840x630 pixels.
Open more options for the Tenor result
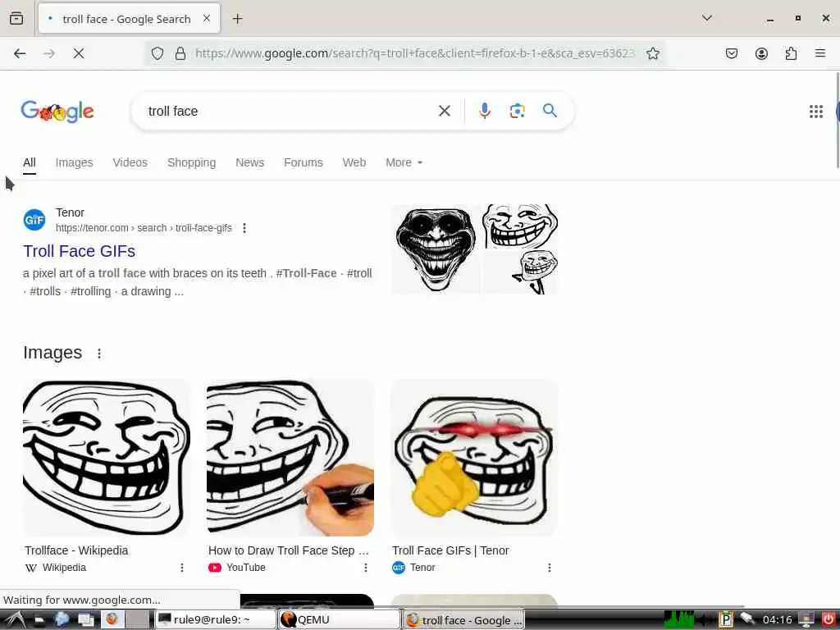pyautogui.click(x=244, y=228)
